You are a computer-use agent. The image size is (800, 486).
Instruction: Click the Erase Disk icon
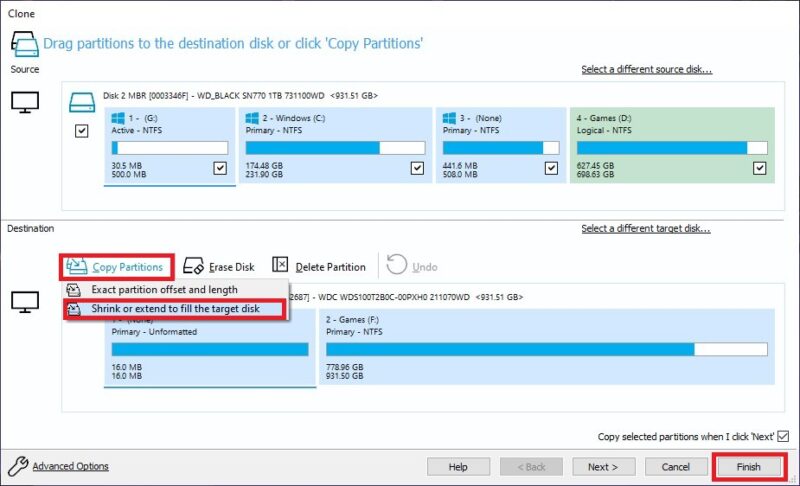tap(193, 266)
